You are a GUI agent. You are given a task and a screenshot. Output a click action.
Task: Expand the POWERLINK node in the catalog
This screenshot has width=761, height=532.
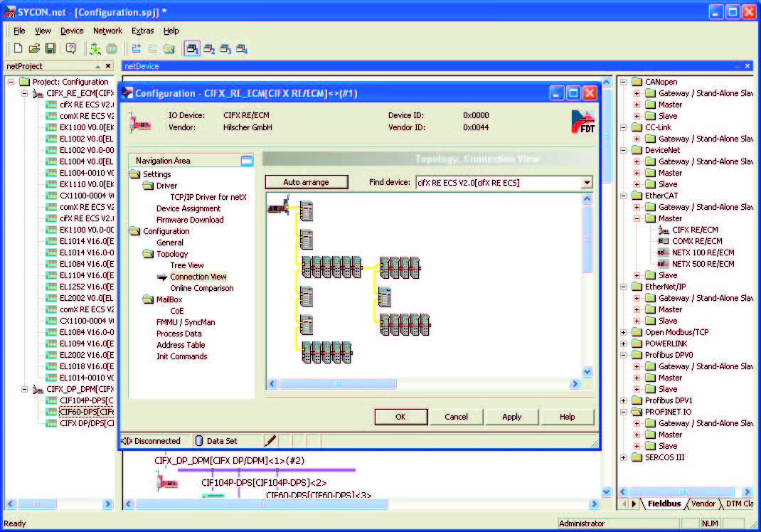624,344
